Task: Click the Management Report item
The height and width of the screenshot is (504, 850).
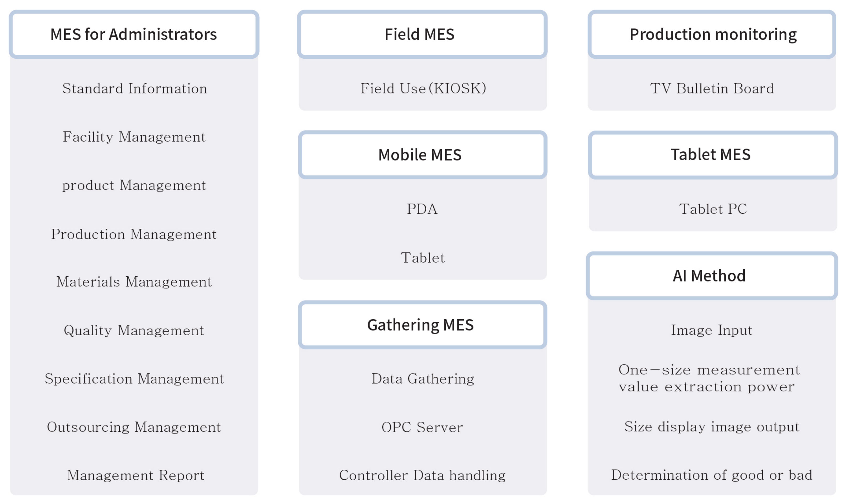Action: click(x=135, y=475)
